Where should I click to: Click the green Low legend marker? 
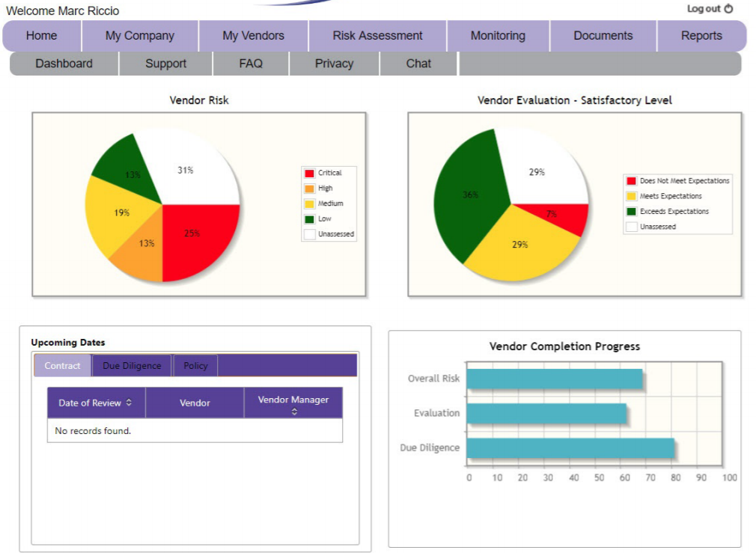[x=309, y=219]
